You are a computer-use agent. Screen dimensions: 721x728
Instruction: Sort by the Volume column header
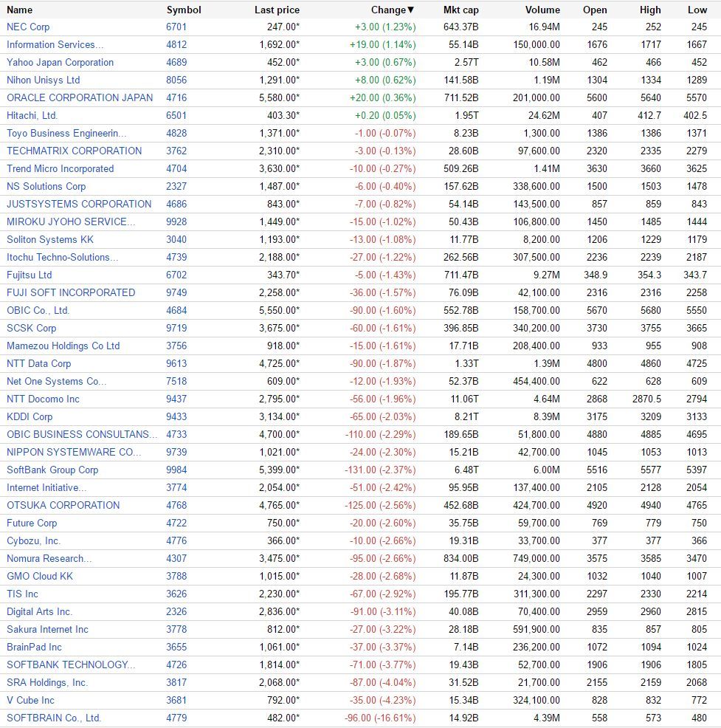click(x=542, y=10)
